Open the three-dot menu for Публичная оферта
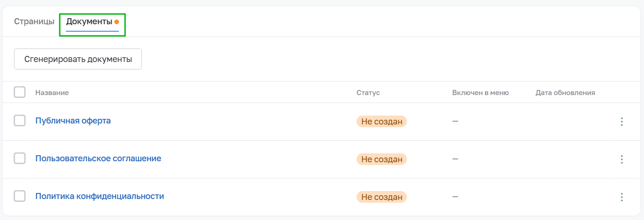This screenshot has width=644, height=220. [622, 122]
